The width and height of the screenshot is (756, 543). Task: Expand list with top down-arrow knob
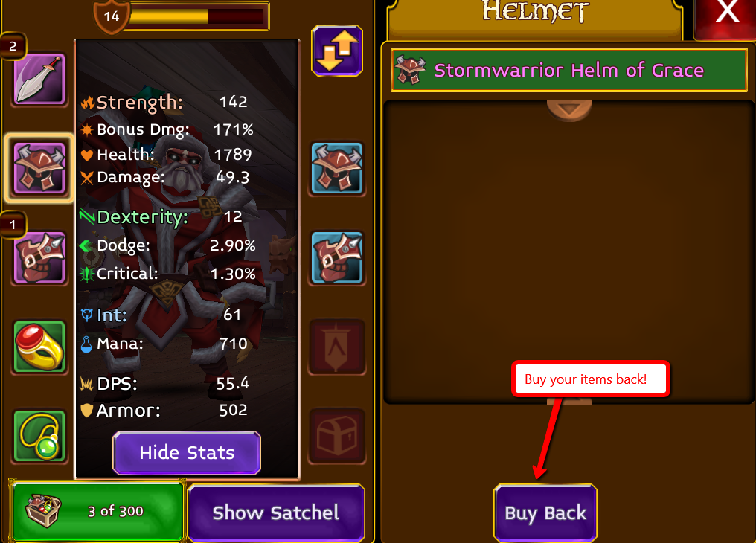[x=569, y=110]
